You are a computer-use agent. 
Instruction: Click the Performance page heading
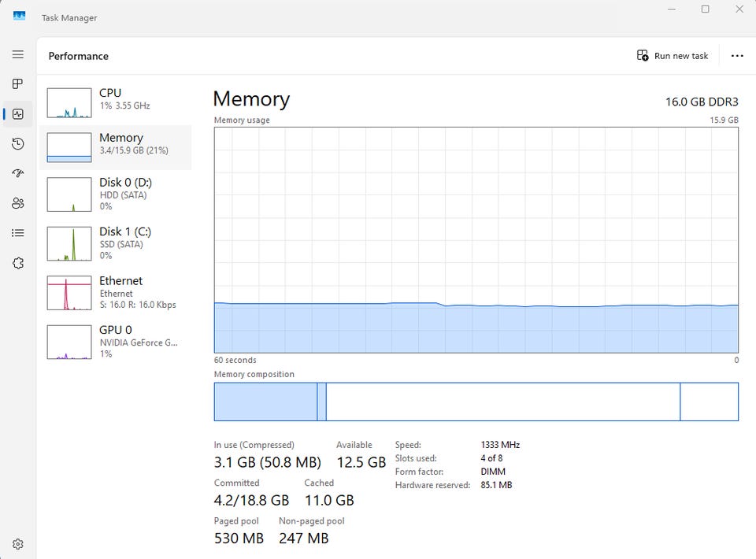[78, 56]
